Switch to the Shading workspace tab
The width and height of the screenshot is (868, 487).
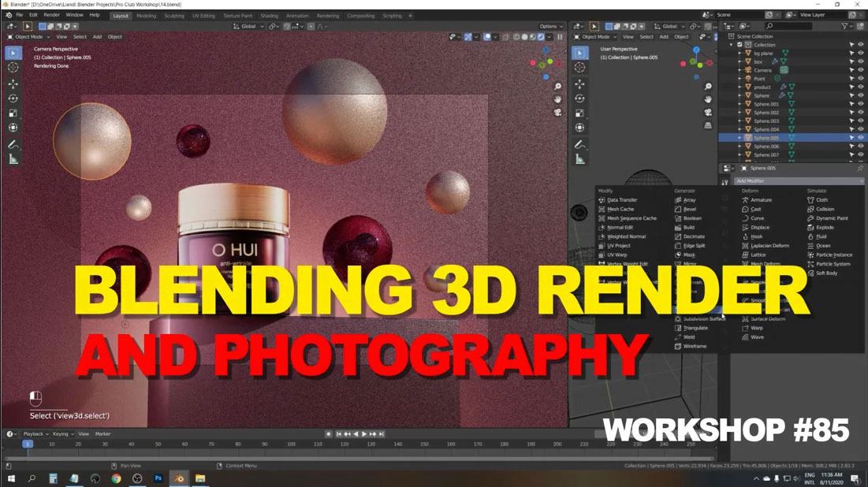point(269,16)
